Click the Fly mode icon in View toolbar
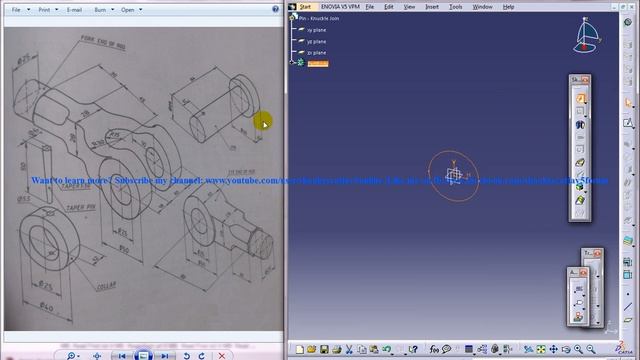The height and width of the screenshot is (360, 640). pyautogui.click(x=529, y=349)
